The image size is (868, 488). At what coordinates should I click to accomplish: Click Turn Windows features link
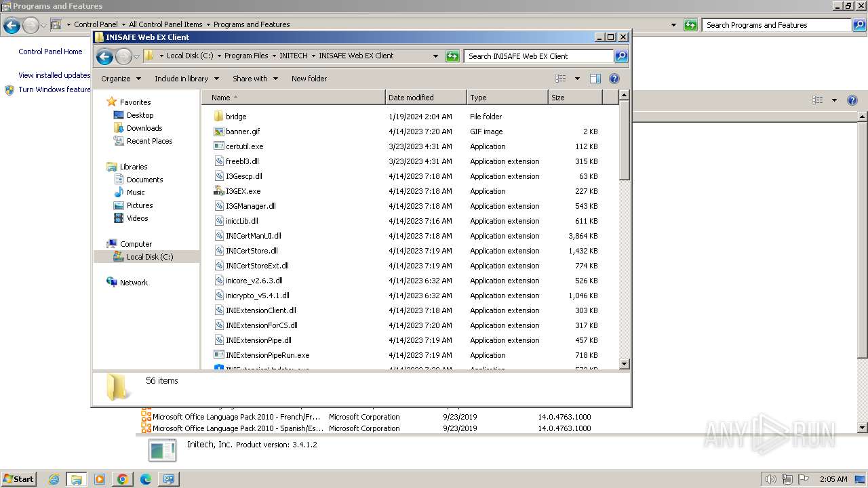[54, 89]
